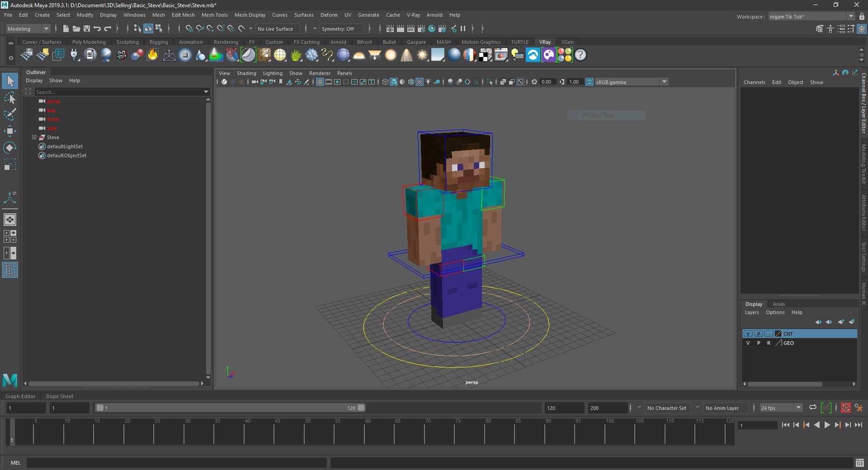Open the Deform menu
The height and width of the screenshot is (470, 868).
click(x=329, y=15)
